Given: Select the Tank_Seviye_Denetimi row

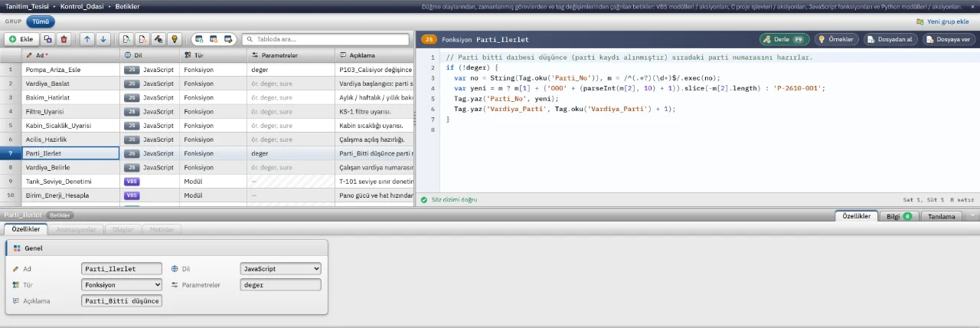Looking at the screenshot, I should pos(207,181).
